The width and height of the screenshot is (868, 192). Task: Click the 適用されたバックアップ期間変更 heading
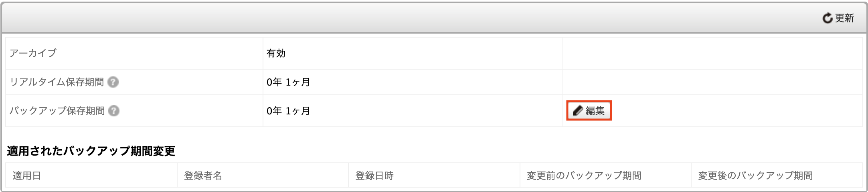pyautogui.click(x=91, y=151)
